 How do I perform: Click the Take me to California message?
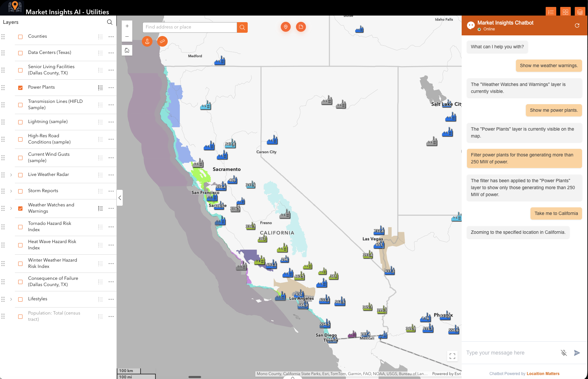click(x=556, y=213)
